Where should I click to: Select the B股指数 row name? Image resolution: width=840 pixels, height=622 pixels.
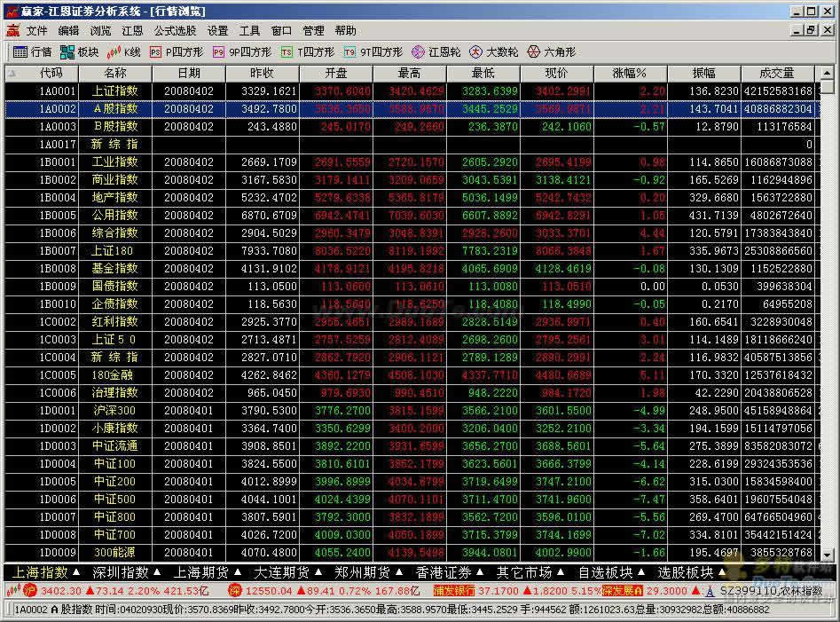[x=115, y=126]
